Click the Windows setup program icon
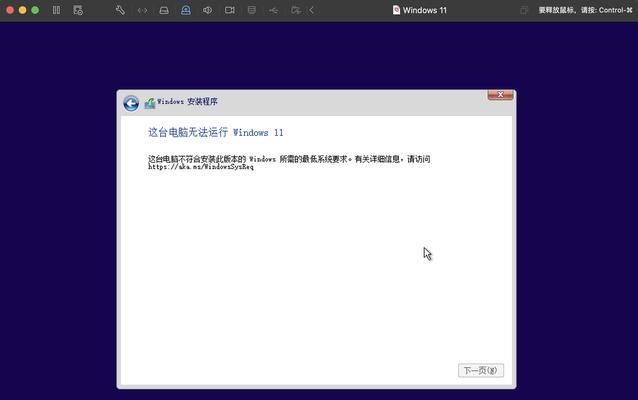Screen dimensions: 638x400 click(150, 103)
